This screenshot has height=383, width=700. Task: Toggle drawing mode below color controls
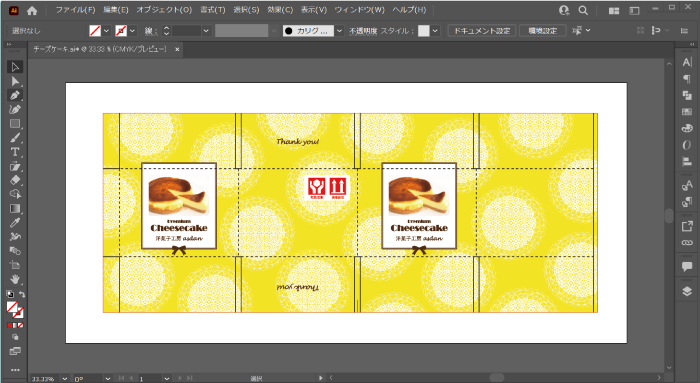pos(15,337)
